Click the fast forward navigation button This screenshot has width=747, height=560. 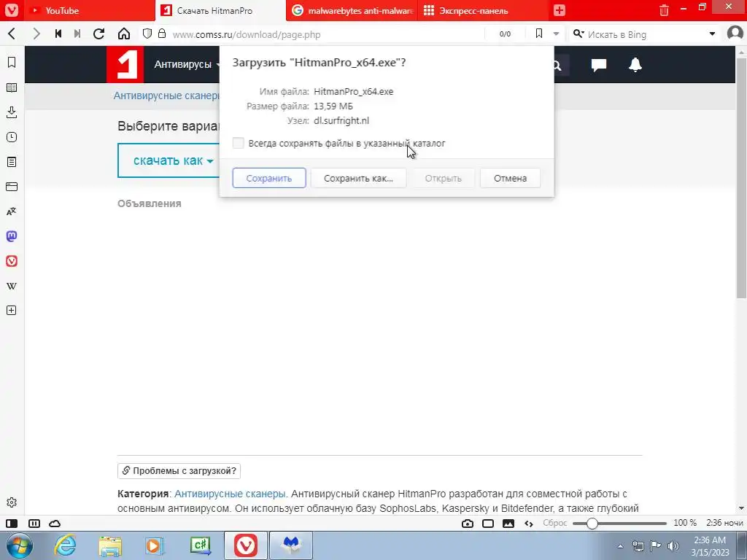click(77, 34)
